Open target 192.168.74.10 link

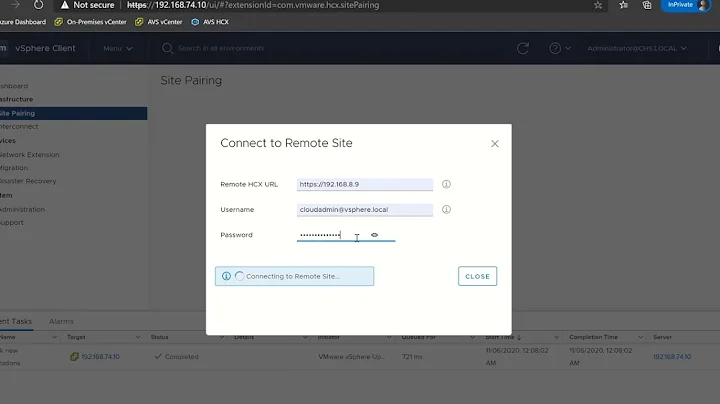(x=100, y=357)
